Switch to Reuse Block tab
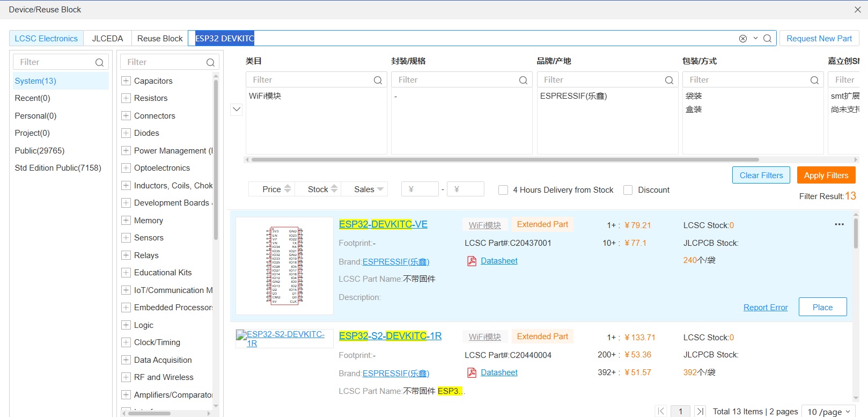The width and height of the screenshot is (868, 417). (x=160, y=39)
